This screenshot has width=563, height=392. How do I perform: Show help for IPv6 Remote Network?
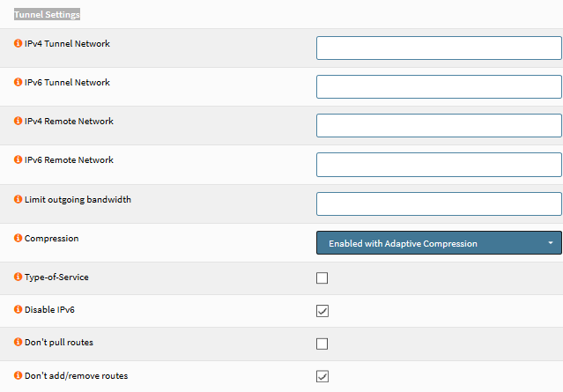coord(19,159)
